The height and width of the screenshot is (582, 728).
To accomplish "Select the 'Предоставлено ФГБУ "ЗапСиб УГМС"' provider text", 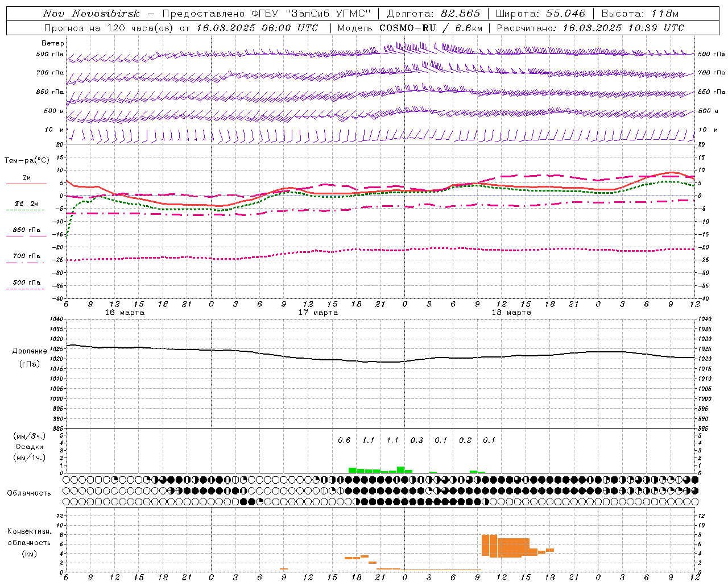I will coord(266,14).
